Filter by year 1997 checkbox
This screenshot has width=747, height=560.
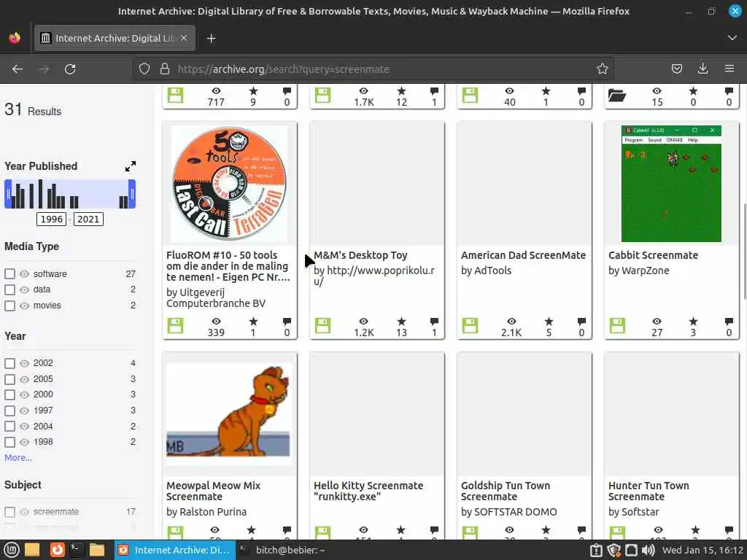9,411
